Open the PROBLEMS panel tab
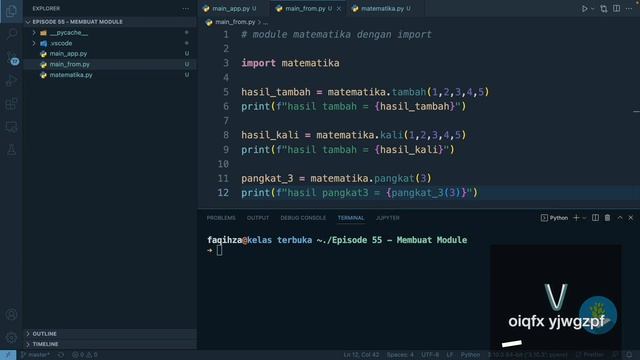This screenshot has width=640, height=360. [x=221, y=218]
